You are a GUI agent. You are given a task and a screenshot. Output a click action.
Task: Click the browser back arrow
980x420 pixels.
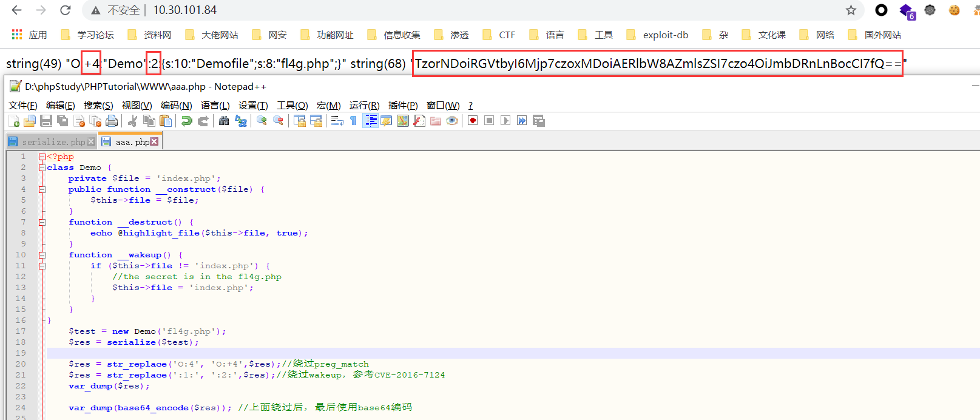(16, 10)
